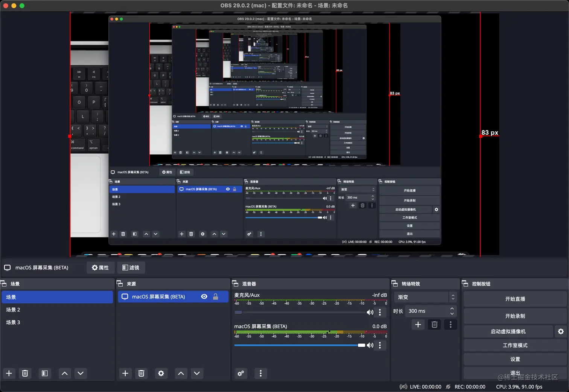Increase the transition duration stepper
The width and height of the screenshot is (569, 392).
[x=452, y=308]
